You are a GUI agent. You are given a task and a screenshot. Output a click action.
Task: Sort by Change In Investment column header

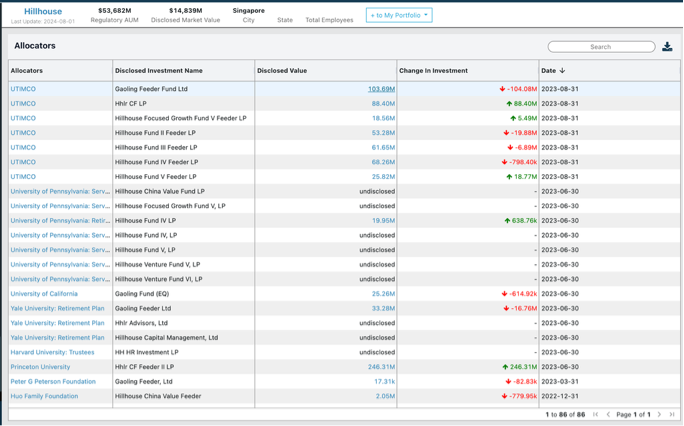pyautogui.click(x=433, y=71)
